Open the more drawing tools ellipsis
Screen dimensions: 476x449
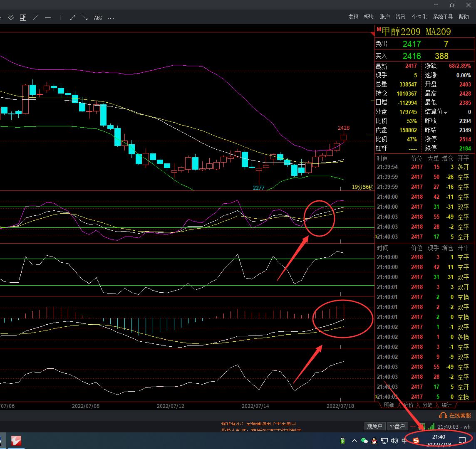coord(111,18)
